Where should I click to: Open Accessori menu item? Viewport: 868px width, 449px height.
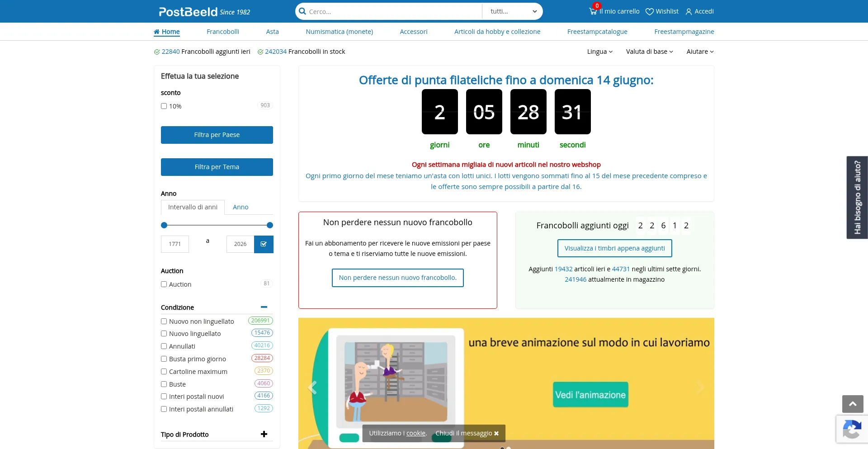click(414, 32)
